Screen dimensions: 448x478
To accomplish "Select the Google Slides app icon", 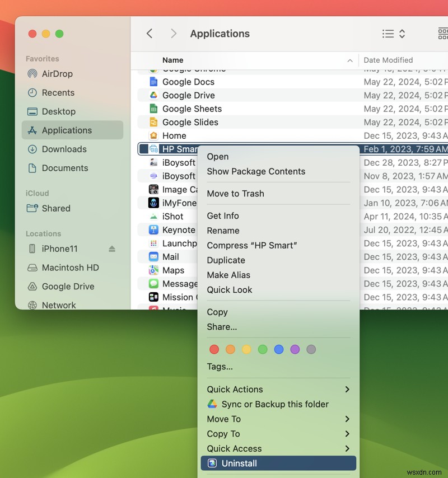I will 153,122.
